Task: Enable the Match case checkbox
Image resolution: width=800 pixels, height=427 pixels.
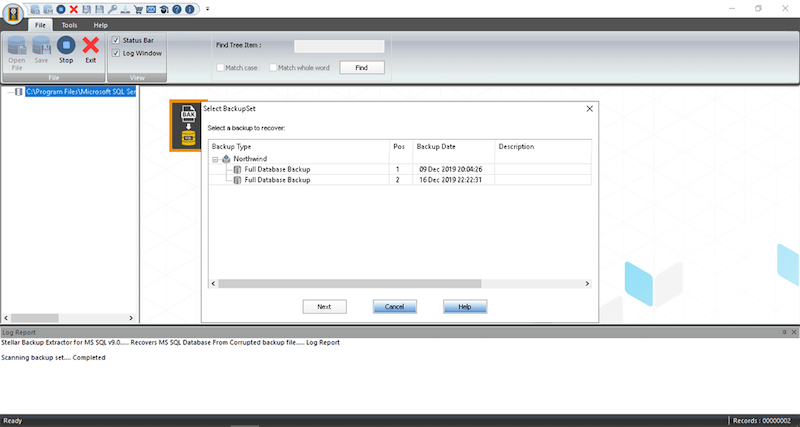Action: point(220,67)
